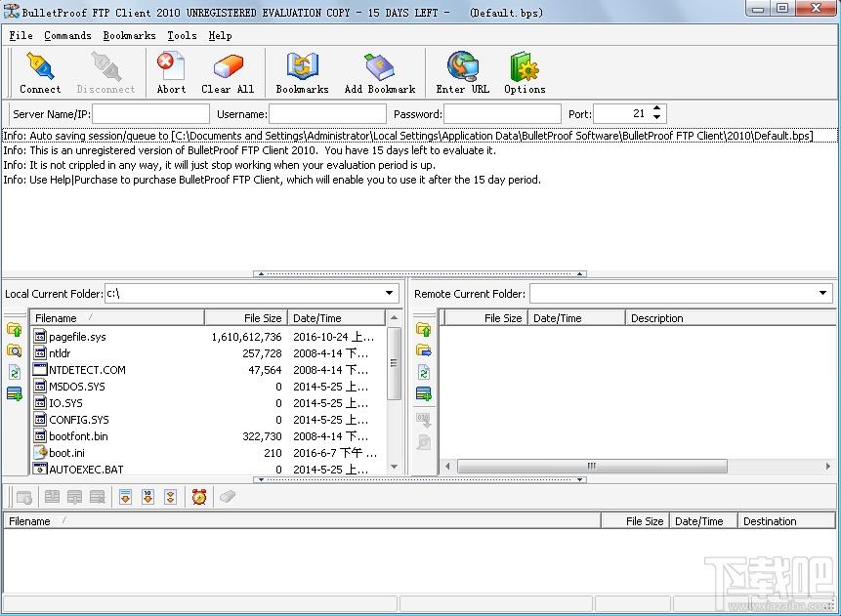Sort local files by Date/Time column
841x616 pixels.
tap(336, 318)
